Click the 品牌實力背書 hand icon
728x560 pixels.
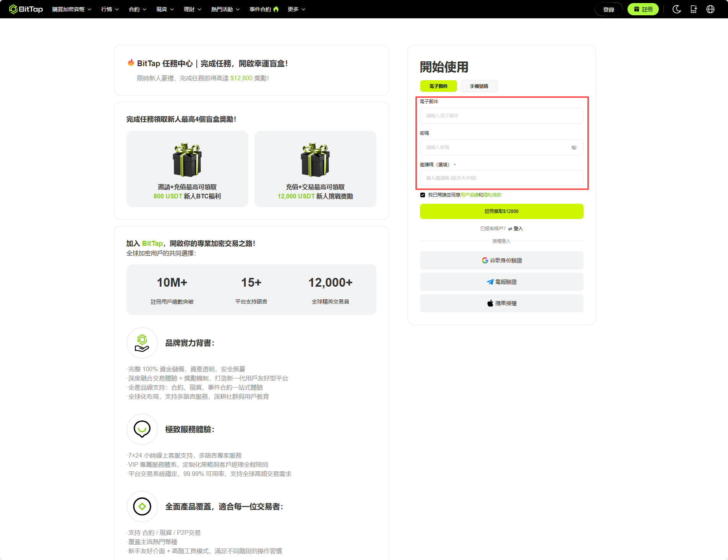[x=142, y=343]
